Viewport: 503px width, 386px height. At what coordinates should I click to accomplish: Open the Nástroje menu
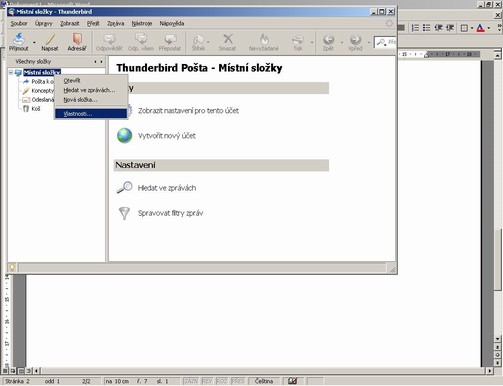tap(142, 23)
